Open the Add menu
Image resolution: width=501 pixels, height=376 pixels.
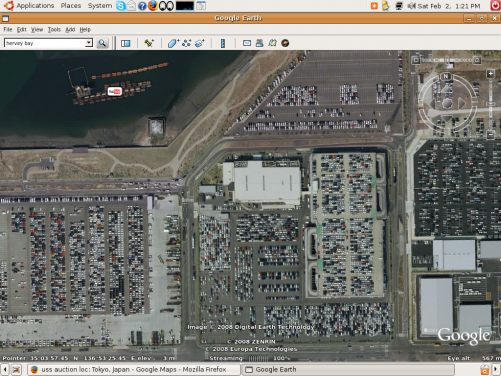pyautogui.click(x=70, y=30)
